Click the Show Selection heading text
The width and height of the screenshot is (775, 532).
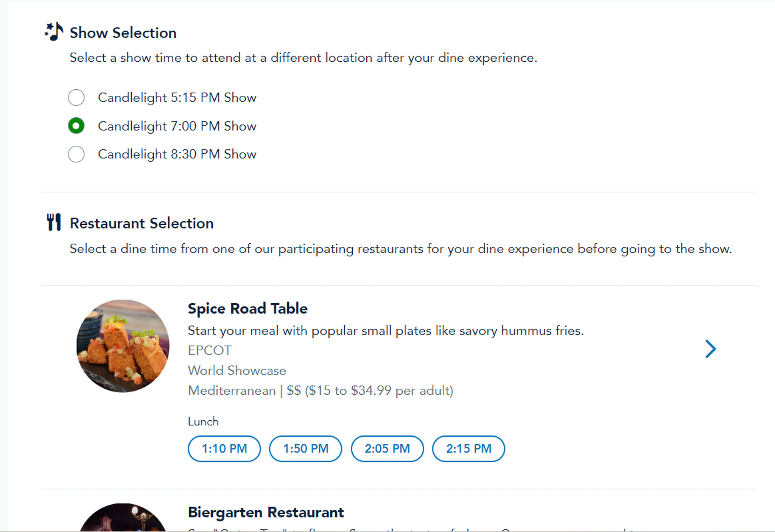click(123, 33)
